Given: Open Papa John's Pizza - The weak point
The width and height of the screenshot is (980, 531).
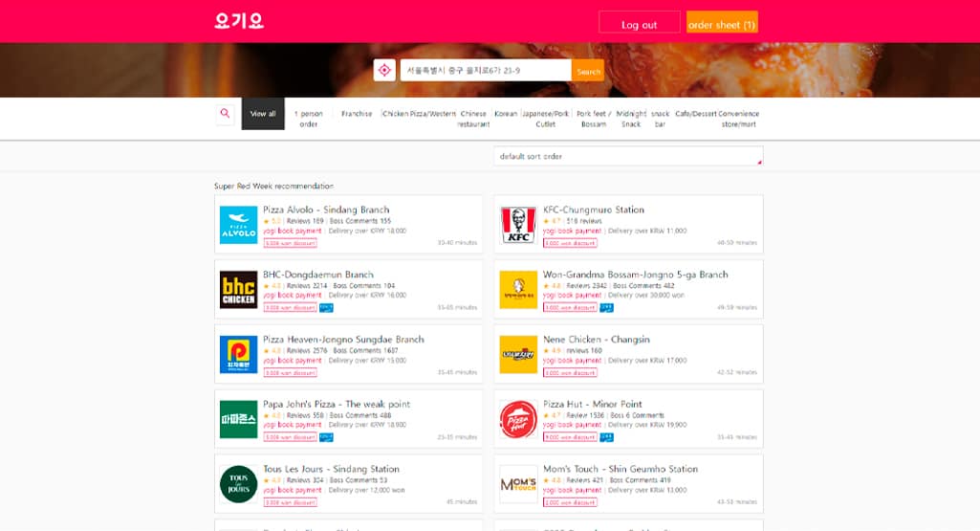Looking at the screenshot, I should [337, 404].
